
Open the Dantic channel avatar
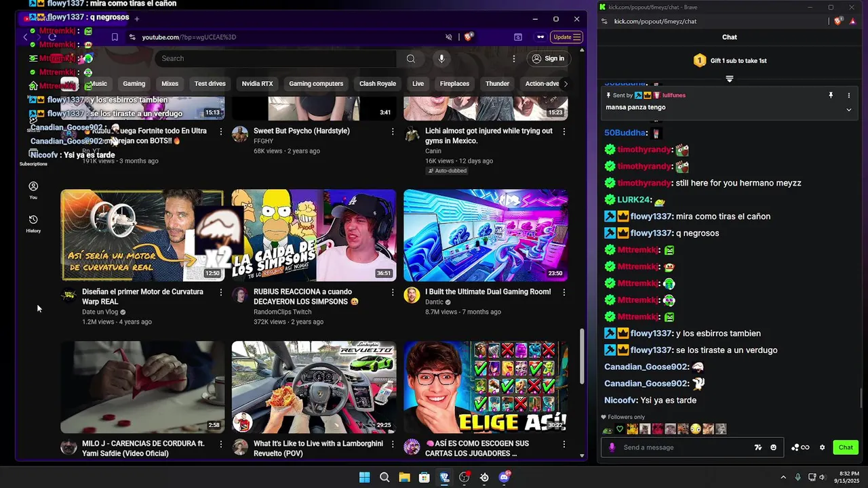pos(412,295)
